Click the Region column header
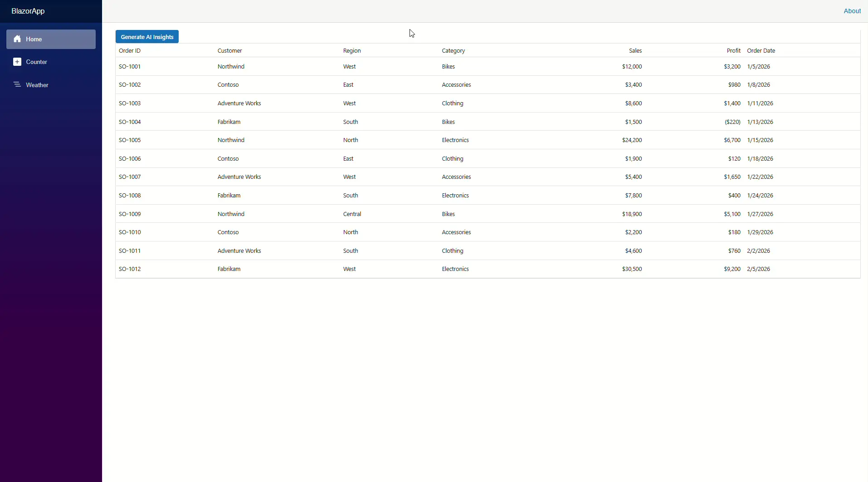 (352, 51)
